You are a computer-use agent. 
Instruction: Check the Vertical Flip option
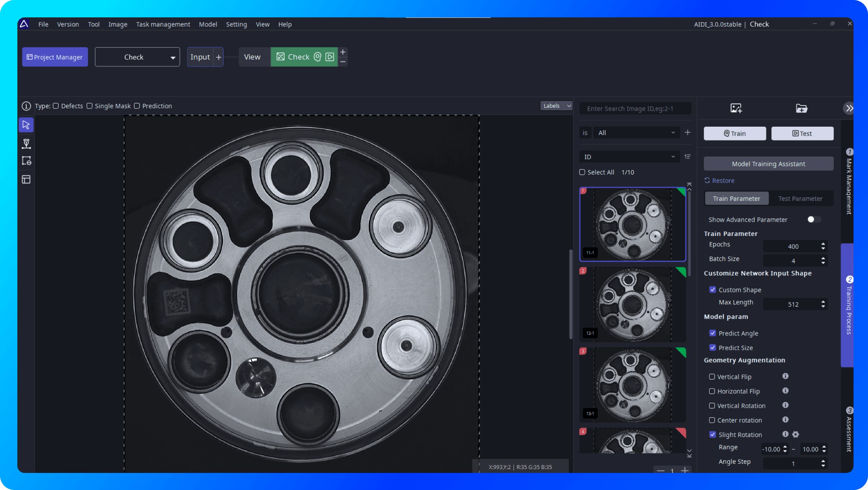click(x=712, y=377)
